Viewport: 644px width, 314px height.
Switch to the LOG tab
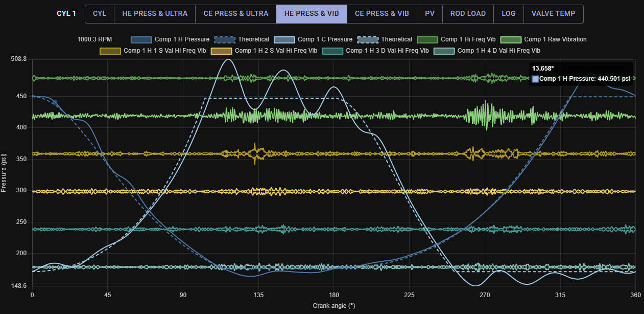click(x=508, y=14)
